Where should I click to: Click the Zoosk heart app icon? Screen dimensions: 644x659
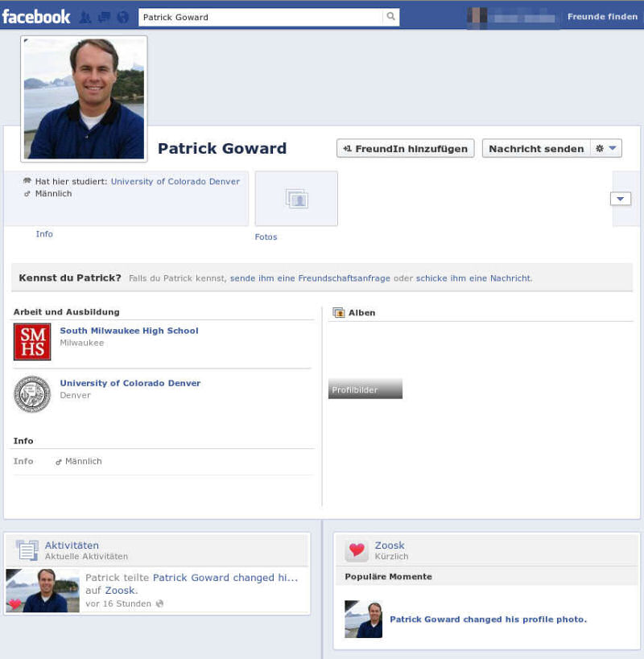pos(357,550)
